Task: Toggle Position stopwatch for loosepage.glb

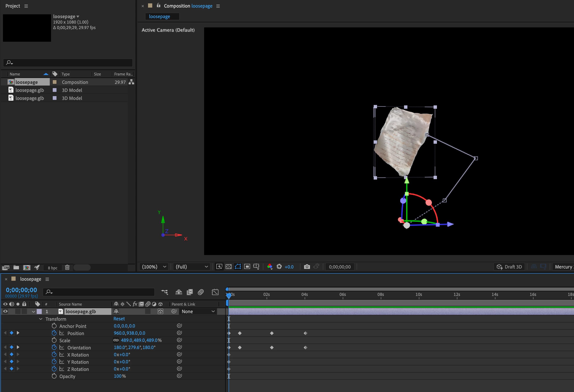Action: point(54,333)
